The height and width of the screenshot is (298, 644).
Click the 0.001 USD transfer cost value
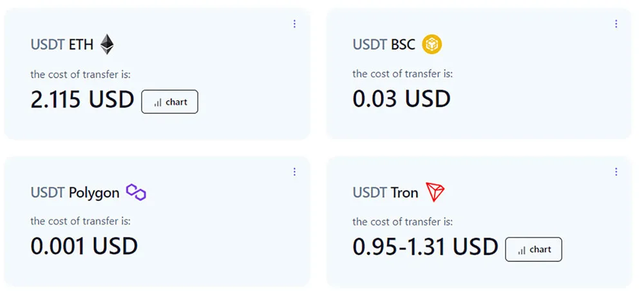tap(84, 246)
